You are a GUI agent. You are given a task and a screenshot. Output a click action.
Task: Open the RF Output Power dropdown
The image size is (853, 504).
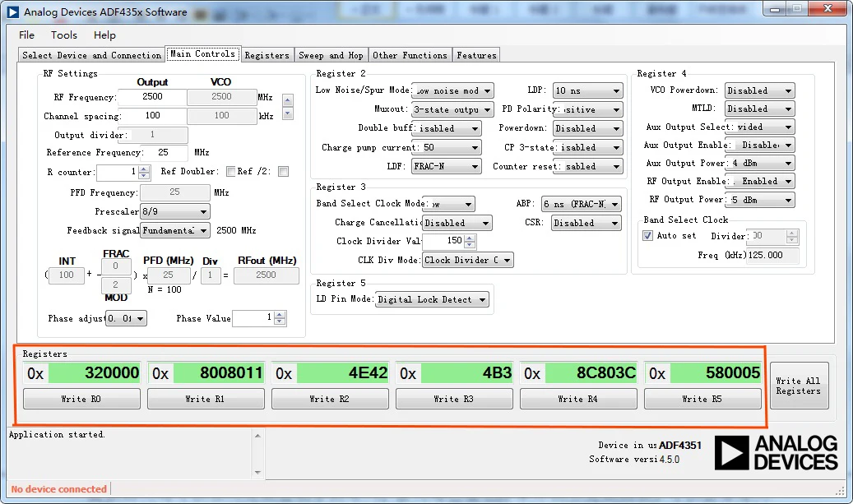(760, 200)
